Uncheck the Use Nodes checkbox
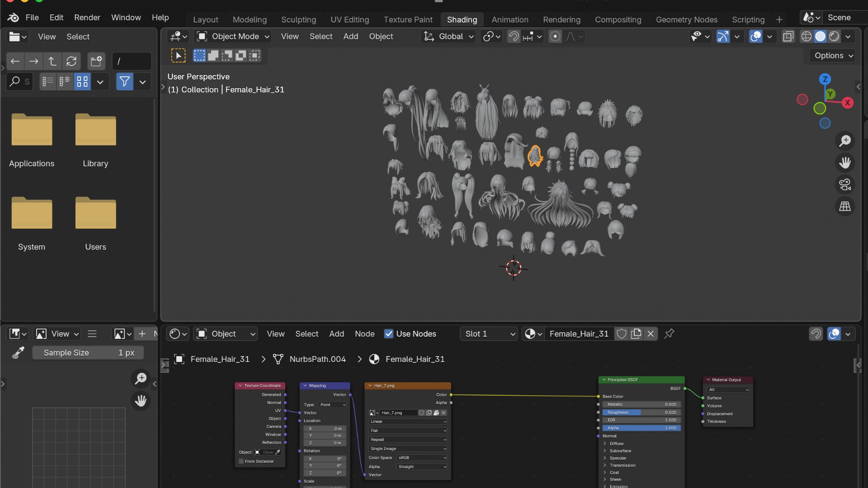The width and height of the screenshot is (868, 488). [x=388, y=334]
